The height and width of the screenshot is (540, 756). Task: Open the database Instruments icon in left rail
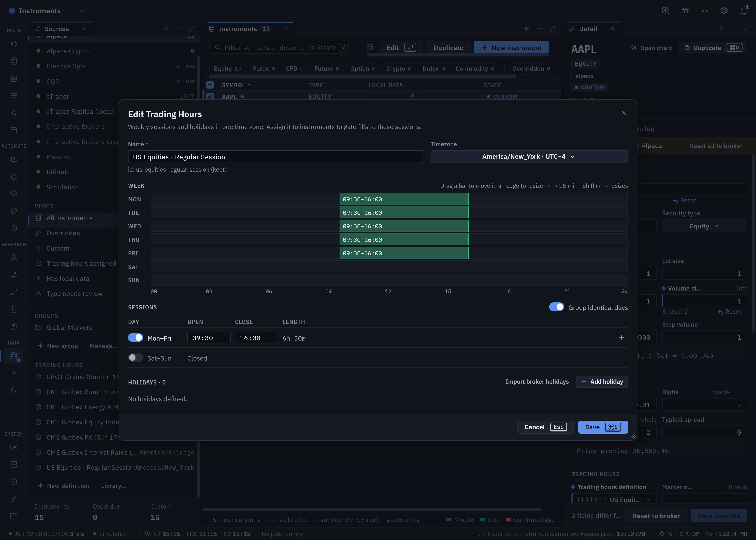click(x=14, y=356)
